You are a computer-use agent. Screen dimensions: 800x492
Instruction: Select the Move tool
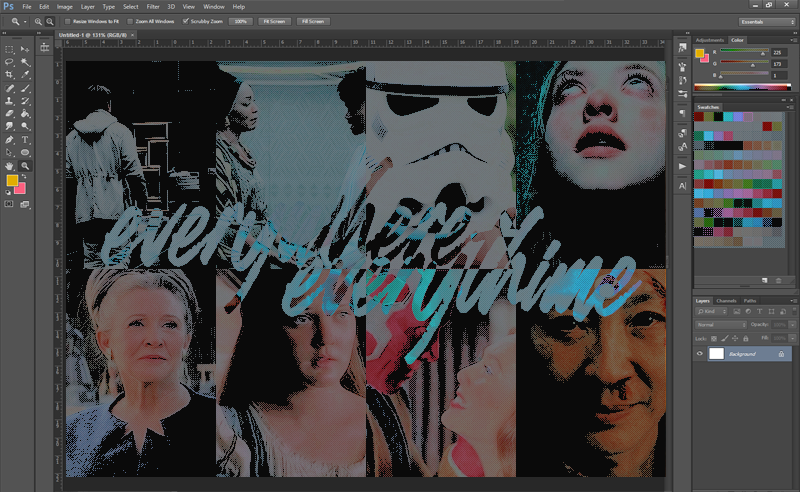(24, 49)
